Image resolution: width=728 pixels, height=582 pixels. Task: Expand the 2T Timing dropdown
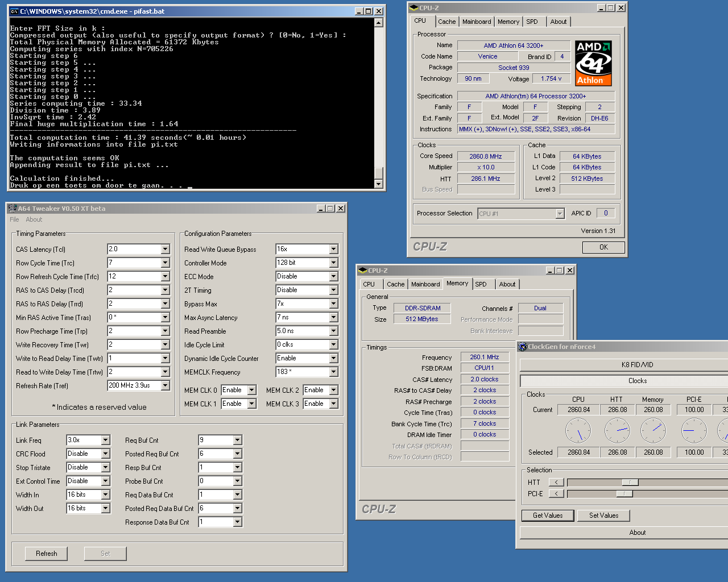333,290
